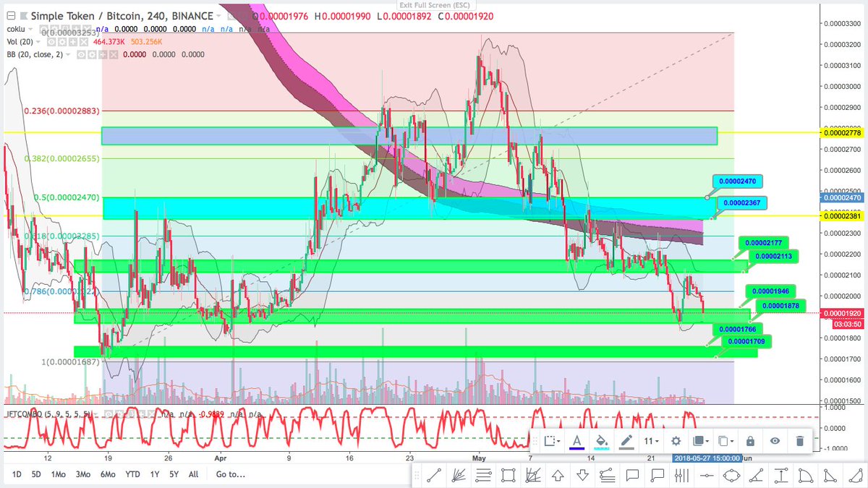
Task: Toggle visibility of the Vol (20) indicator
Action: pyautogui.click(x=51, y=42)
